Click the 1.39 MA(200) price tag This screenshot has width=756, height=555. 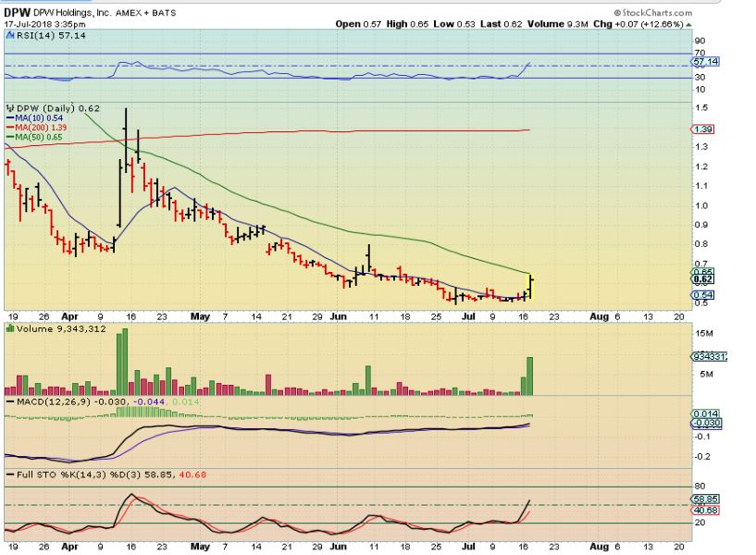point(702,129)
